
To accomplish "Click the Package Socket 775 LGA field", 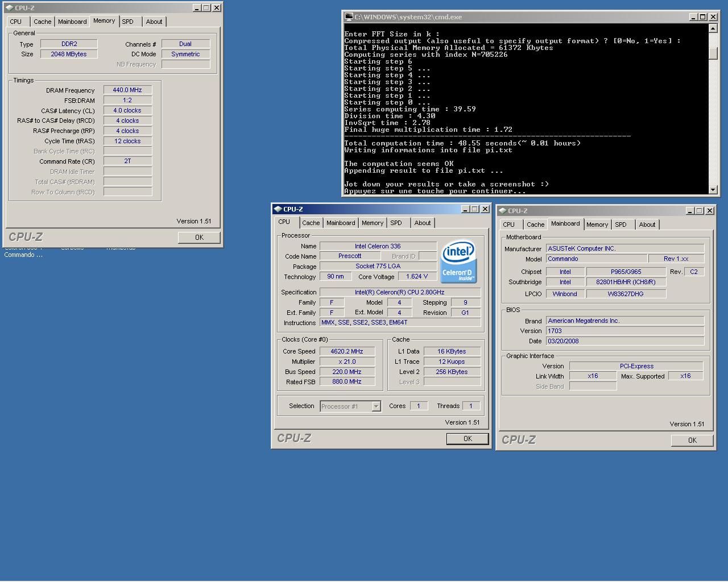I will (x=378, y=266).
